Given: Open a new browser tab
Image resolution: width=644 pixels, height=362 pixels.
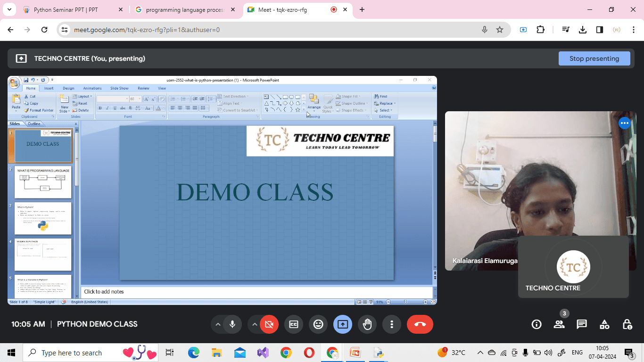Looking at the screenshot, I should [x=362, y=9].
